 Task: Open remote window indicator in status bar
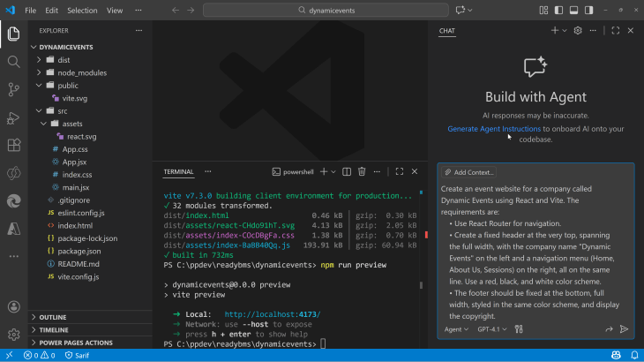(x=9, y=355)
